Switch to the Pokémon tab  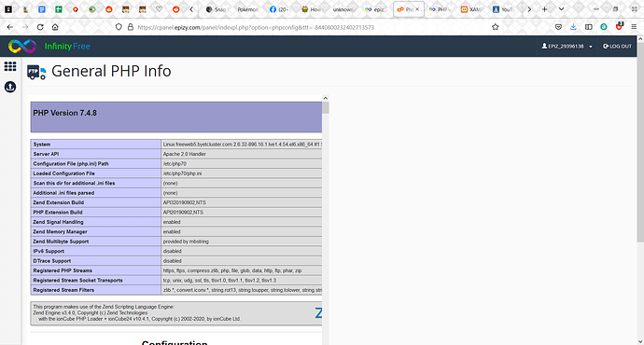point(247,9)
